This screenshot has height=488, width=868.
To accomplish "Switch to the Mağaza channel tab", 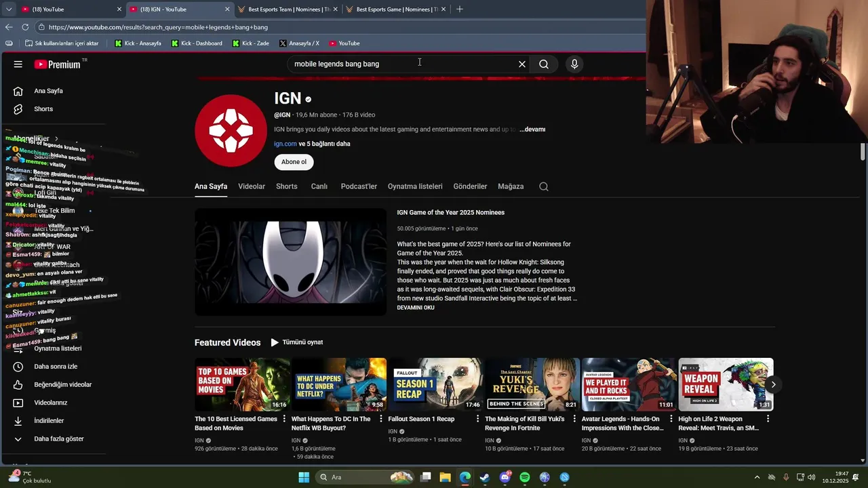I will click(511, 186).
